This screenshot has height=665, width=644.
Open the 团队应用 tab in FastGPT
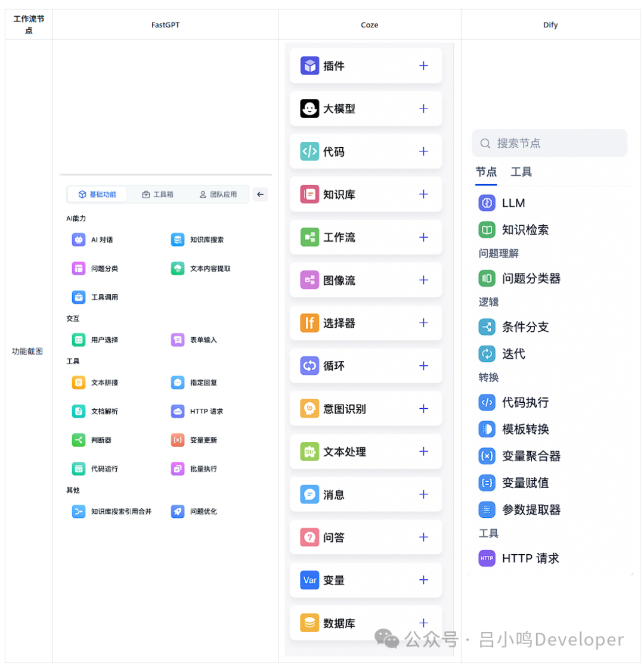click(218, 194)
